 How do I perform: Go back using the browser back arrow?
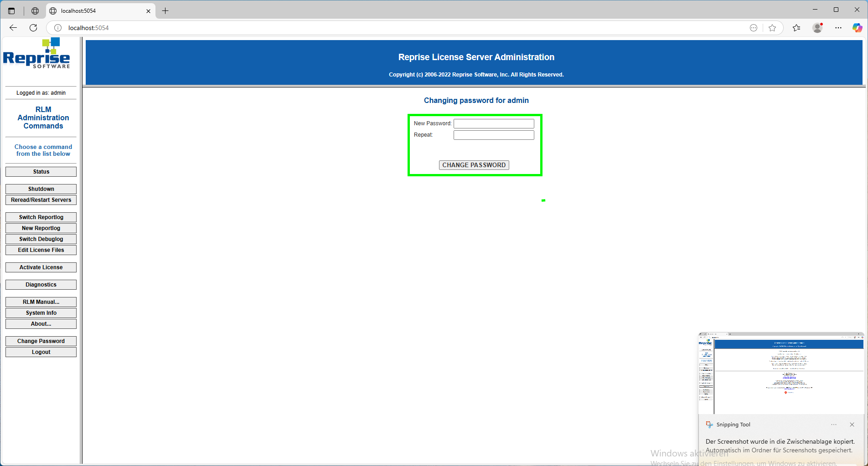(x=13, y=28)
